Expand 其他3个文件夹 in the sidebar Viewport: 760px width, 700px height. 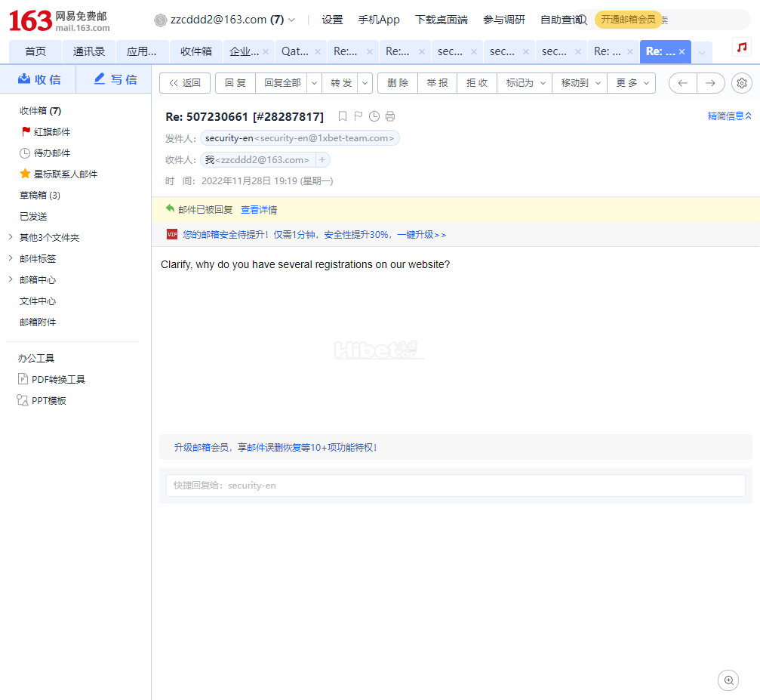pos(10,238)
